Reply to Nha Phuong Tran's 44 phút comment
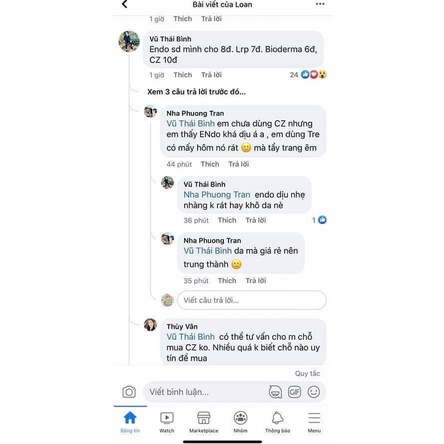 (x=239, y=164)
